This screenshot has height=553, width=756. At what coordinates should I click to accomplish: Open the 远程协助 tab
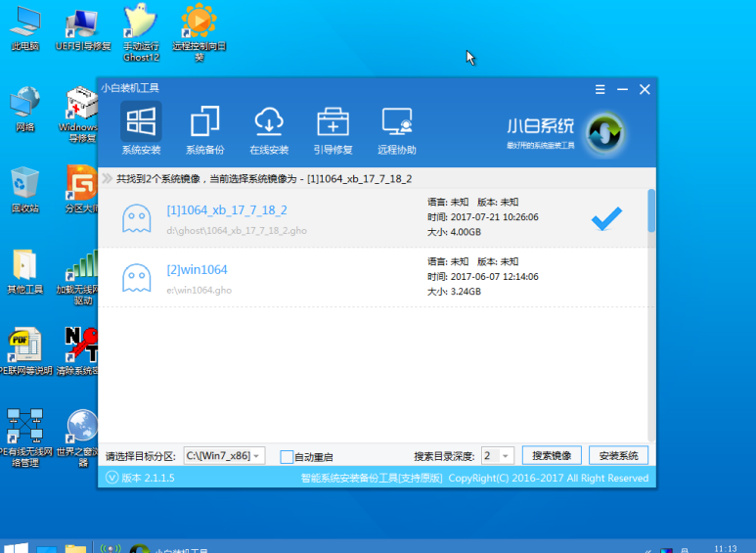pyautogui.click(x=397, y=129)
